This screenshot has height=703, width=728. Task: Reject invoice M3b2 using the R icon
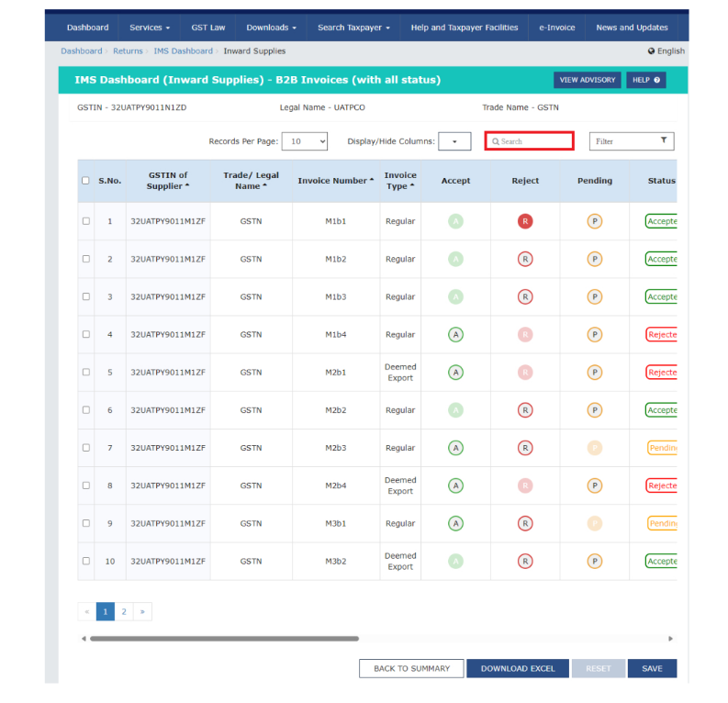(525, 561)
